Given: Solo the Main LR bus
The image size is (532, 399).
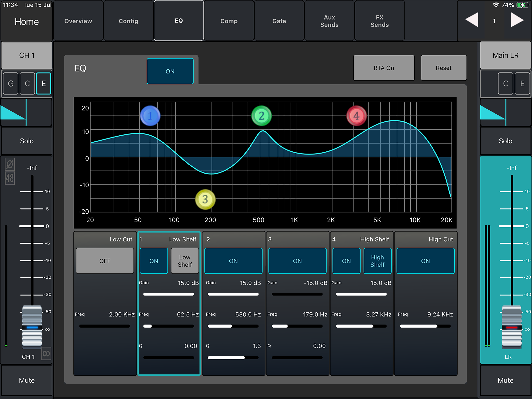Looking at the screenshot, I should click(506, 141).
